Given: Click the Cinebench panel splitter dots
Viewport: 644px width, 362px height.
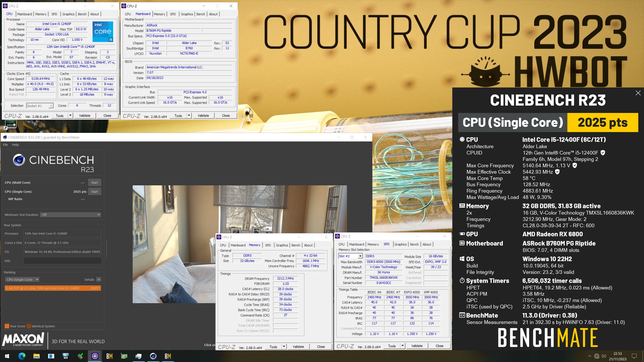Looking at the screenshot, I should point(106,249).
